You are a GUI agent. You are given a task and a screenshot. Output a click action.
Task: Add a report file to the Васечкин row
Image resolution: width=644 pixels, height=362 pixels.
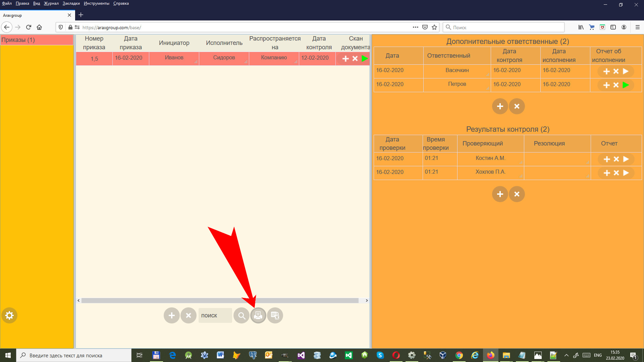tap(606, 71)
